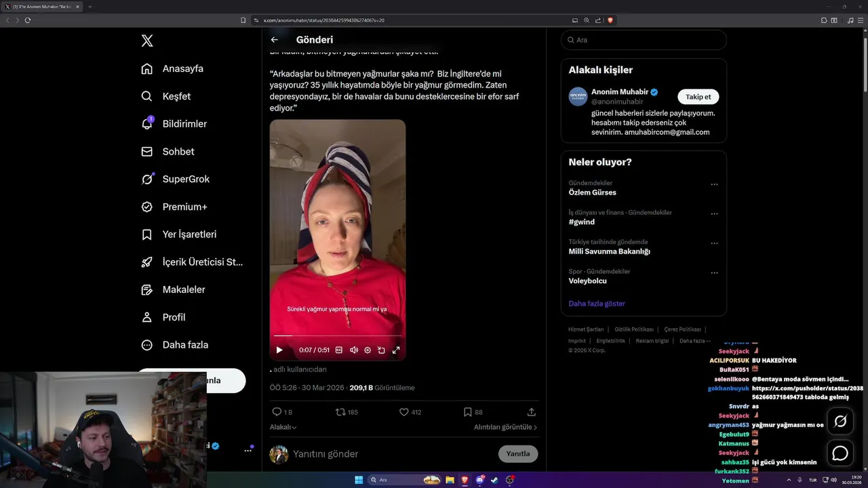
Task: Reply icon showing 1 B
Action: 281,412
